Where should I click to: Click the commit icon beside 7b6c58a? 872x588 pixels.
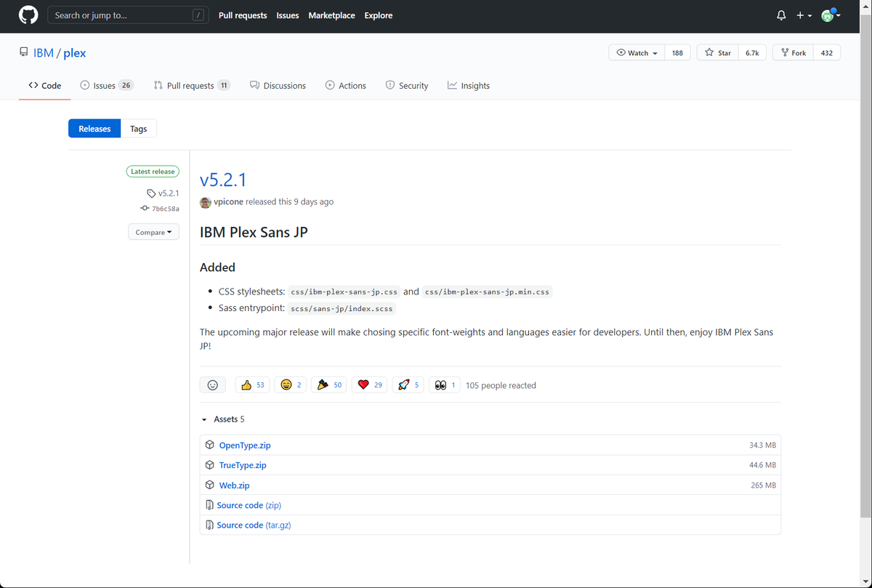(x=145, y=209)
